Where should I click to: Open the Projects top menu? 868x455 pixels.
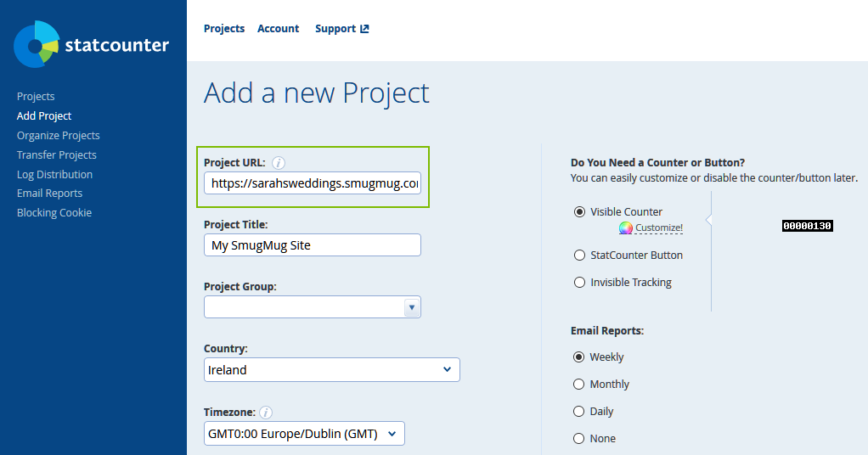click(x=224, y=29)
